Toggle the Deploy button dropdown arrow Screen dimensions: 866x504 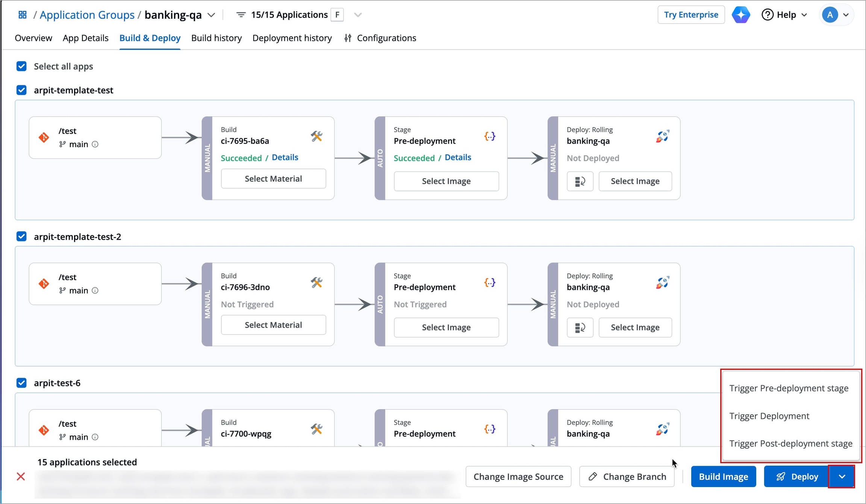[842, 477]
